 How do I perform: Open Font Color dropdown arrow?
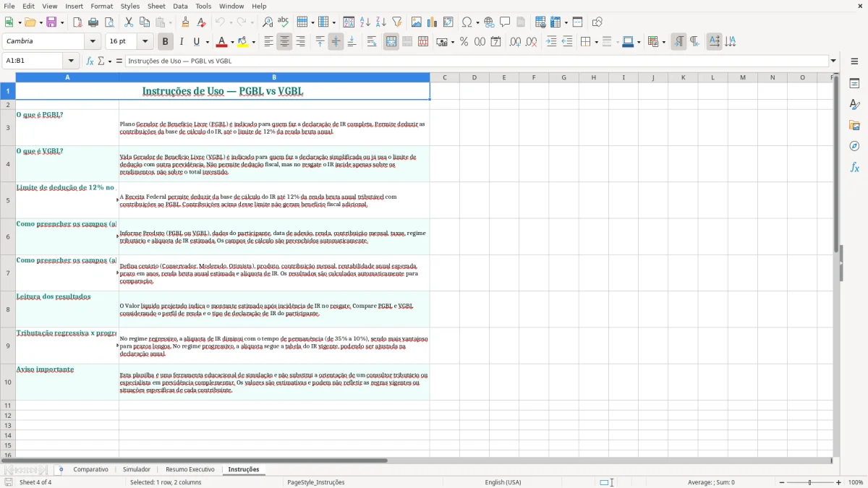click(x=231, y=42)
